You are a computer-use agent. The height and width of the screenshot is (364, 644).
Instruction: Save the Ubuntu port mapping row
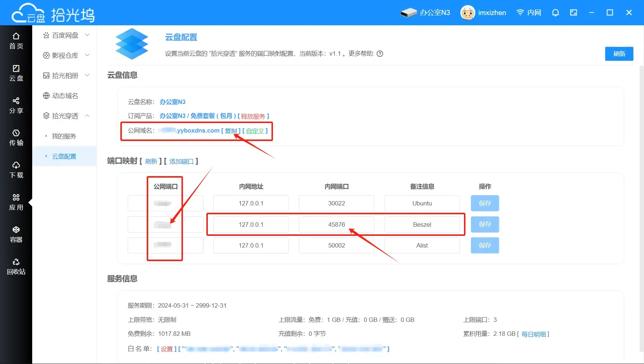coord(485,203)
